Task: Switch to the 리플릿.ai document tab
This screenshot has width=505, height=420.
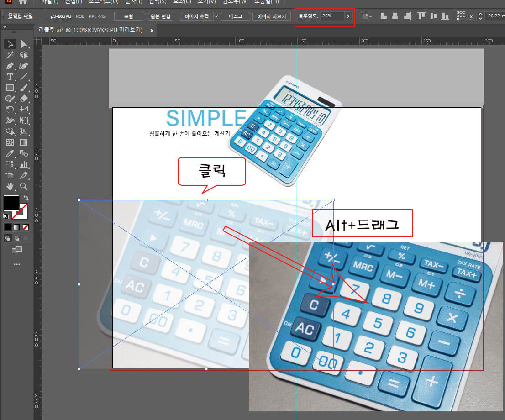Action: [x=90, y=30]
